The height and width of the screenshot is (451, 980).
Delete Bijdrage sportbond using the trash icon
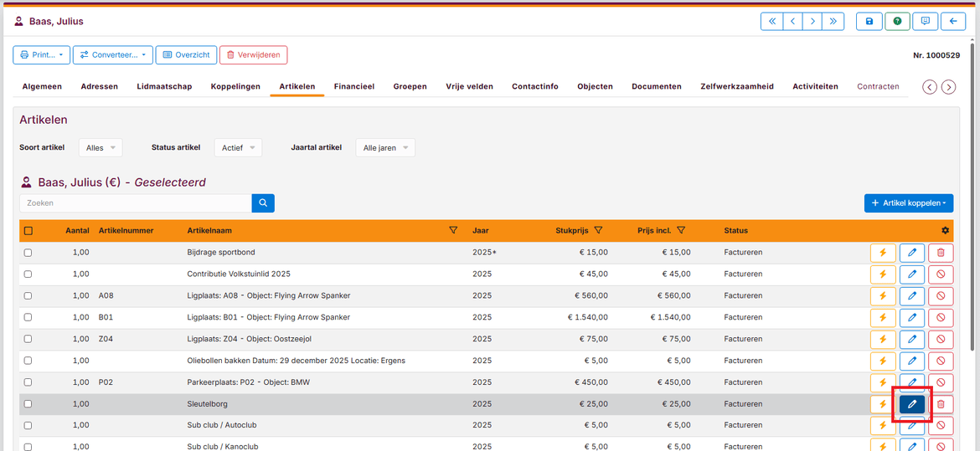(941, 253)
